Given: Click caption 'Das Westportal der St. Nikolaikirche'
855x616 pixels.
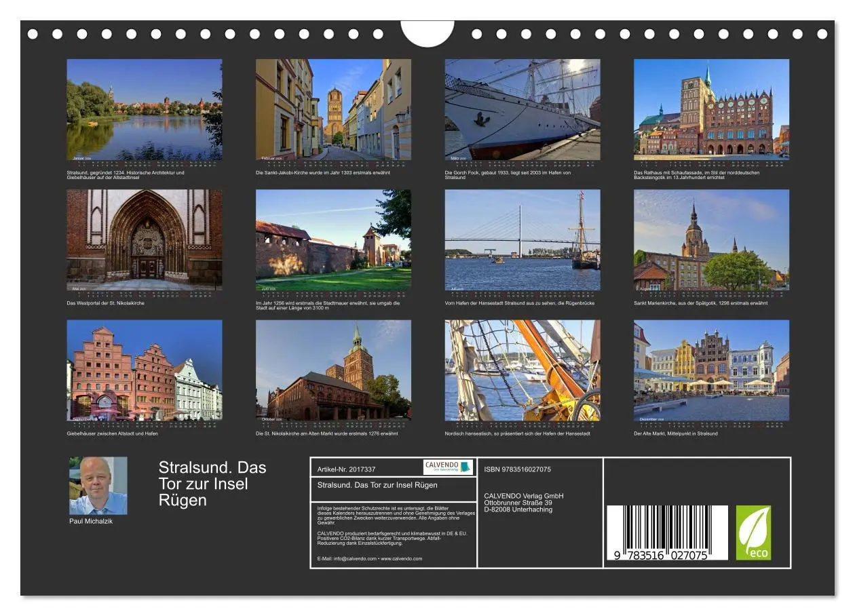Looking at the screenshot, I should [x=106, y=303].
